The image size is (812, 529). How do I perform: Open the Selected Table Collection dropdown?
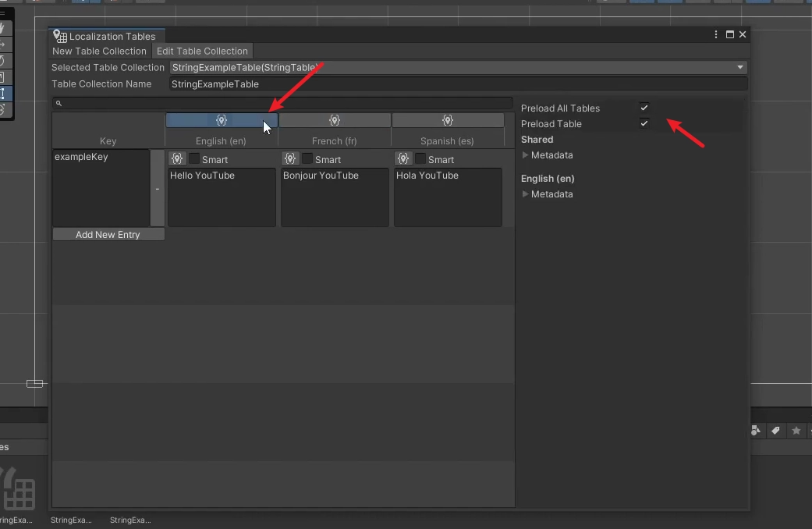459,67
